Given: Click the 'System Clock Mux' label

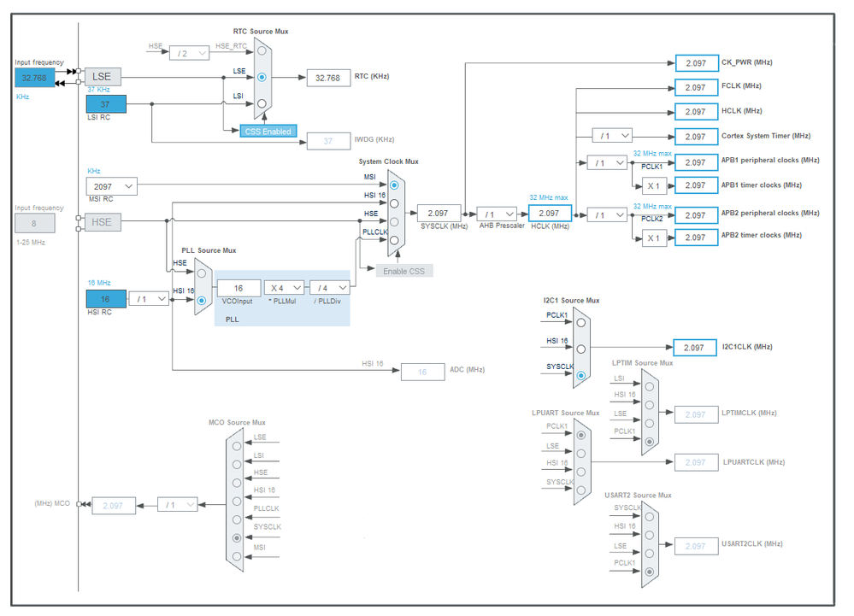Looking at the screenshot, I should pos(388,161).
